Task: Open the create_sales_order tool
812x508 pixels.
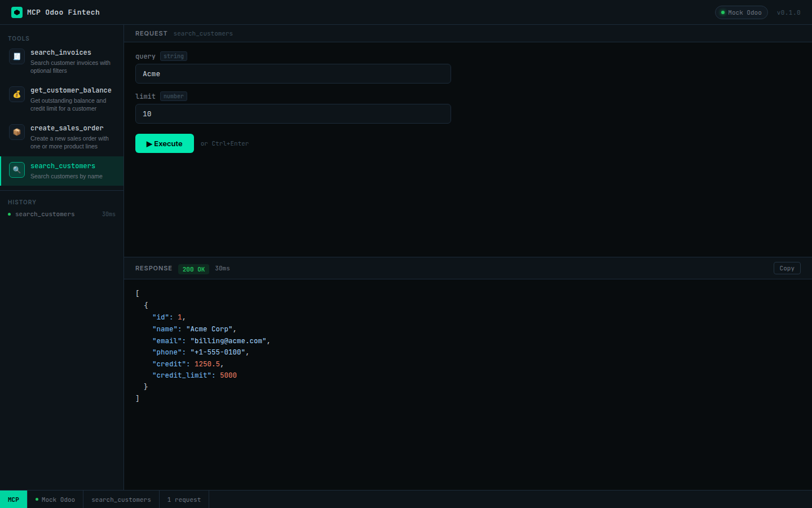Action: tap(62, 137)
